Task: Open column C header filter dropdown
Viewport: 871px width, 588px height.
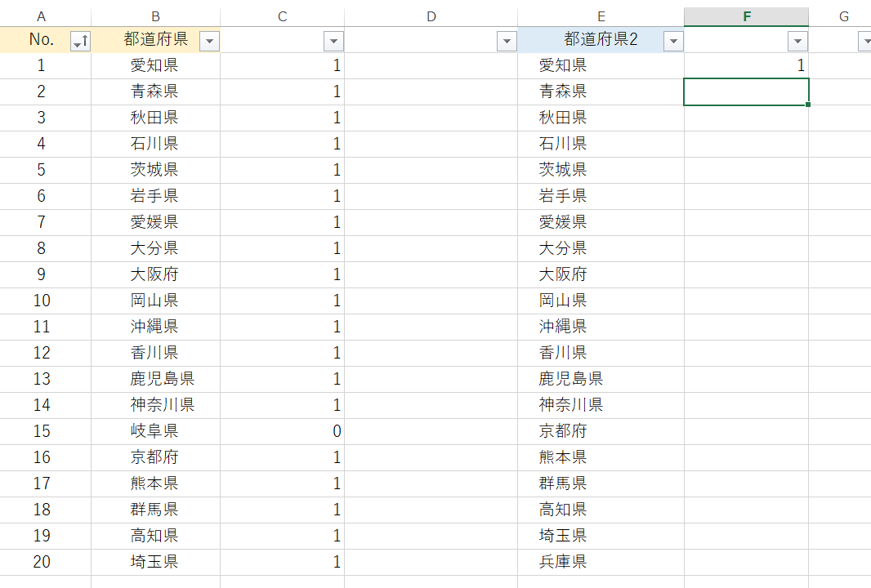Action: [x=334, y=41]
